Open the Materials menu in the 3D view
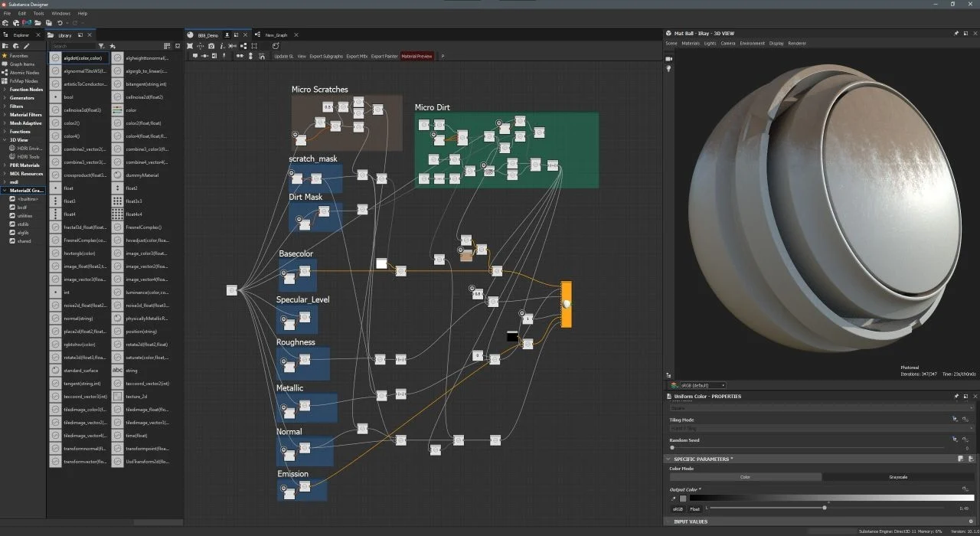This screenshot has height=536, width=980. pyautogui.click(x=692, y=43)
